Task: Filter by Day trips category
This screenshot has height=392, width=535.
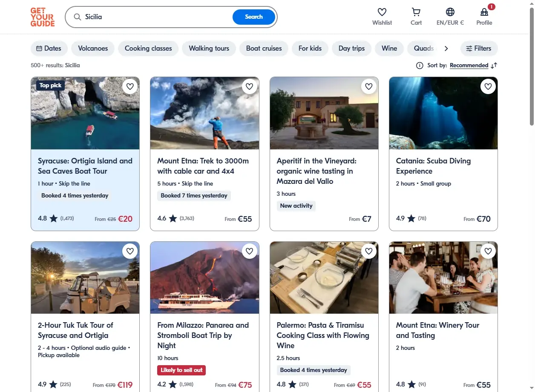Action: [352, 49]
